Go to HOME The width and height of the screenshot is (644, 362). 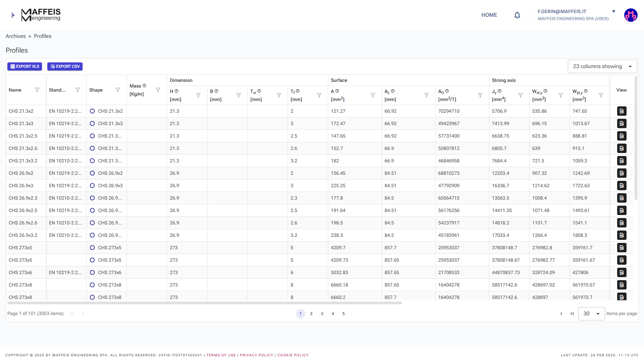coord(489,15)
